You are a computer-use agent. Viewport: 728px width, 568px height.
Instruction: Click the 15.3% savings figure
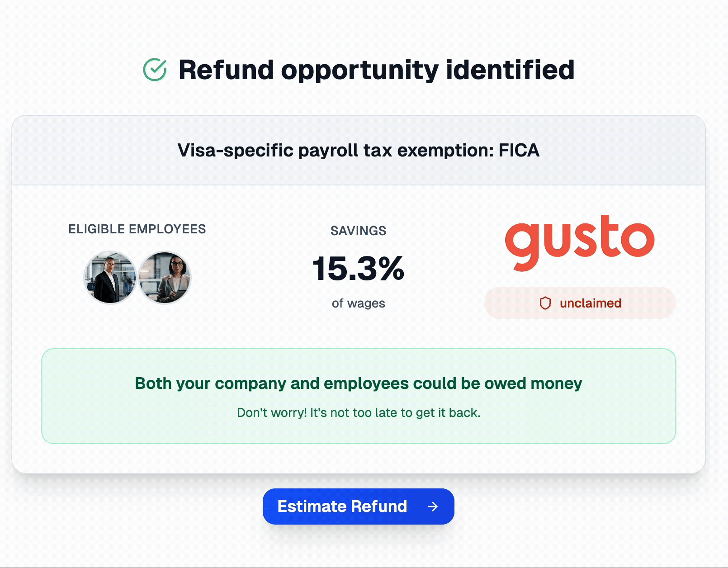359,268
